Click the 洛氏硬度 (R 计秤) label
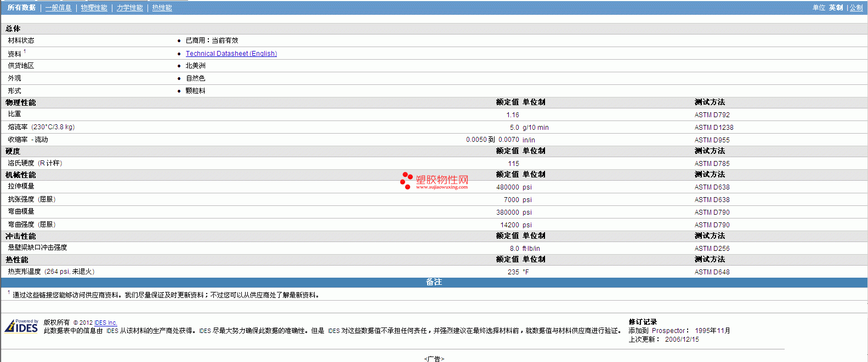868x362 pixels. coord(35,163)
